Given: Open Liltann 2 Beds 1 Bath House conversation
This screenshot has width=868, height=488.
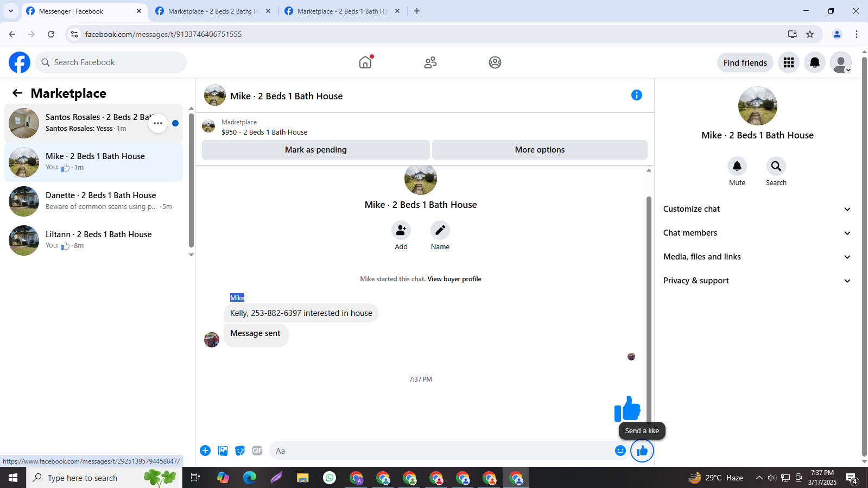Looking at the screenshot, I should tap(93, 240).
